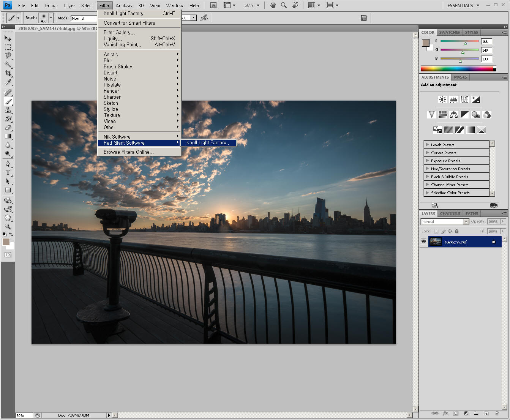Click the foreground color swatch in Color panel

click(425, 43)
